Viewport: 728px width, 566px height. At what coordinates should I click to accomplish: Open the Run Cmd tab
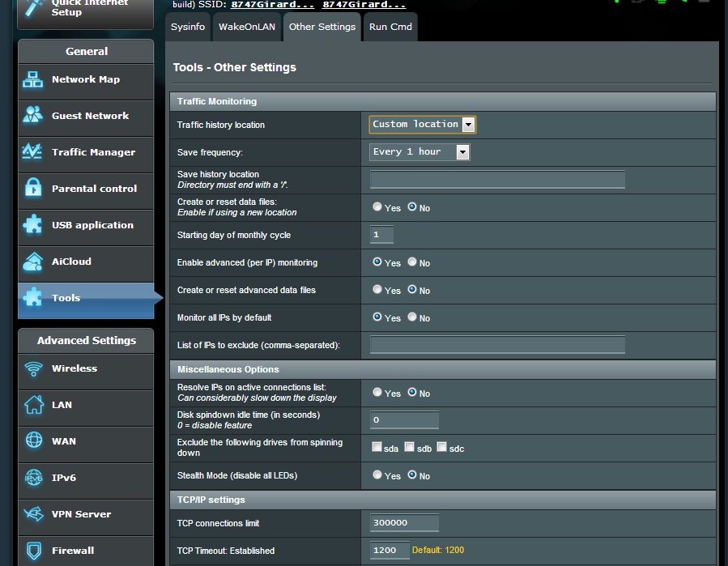coord(390,27)
